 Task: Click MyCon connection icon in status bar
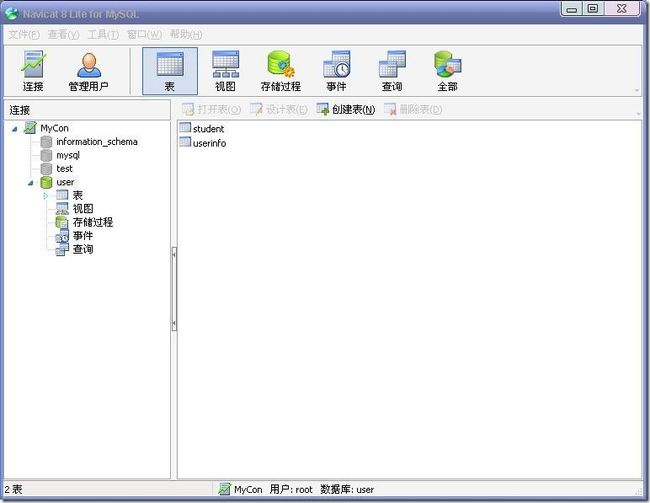(x=224, y=489)
